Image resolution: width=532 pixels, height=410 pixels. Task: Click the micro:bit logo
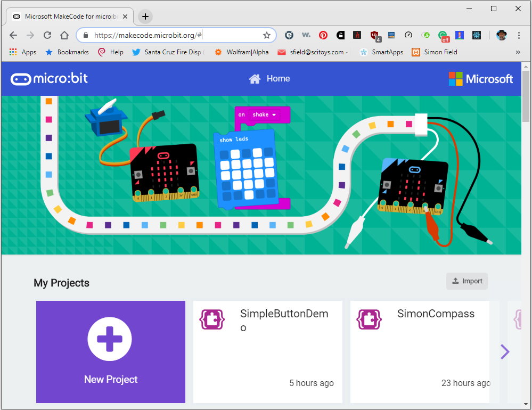[x=49, y=79]
